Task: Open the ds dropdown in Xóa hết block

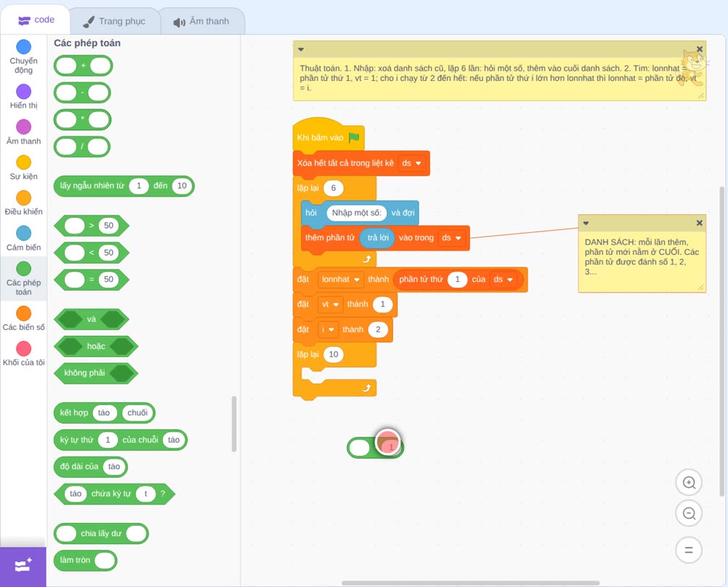Action: pyautogui.click(x=412, y=163)
